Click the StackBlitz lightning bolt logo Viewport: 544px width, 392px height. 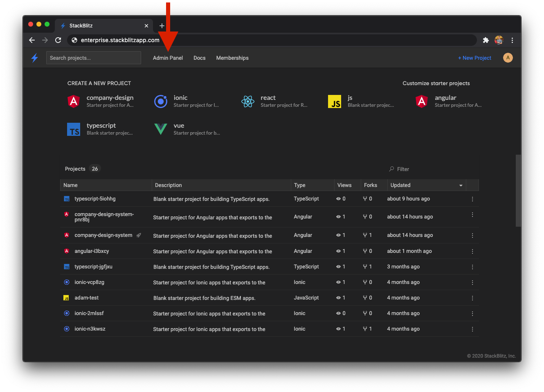click(35, 58)
